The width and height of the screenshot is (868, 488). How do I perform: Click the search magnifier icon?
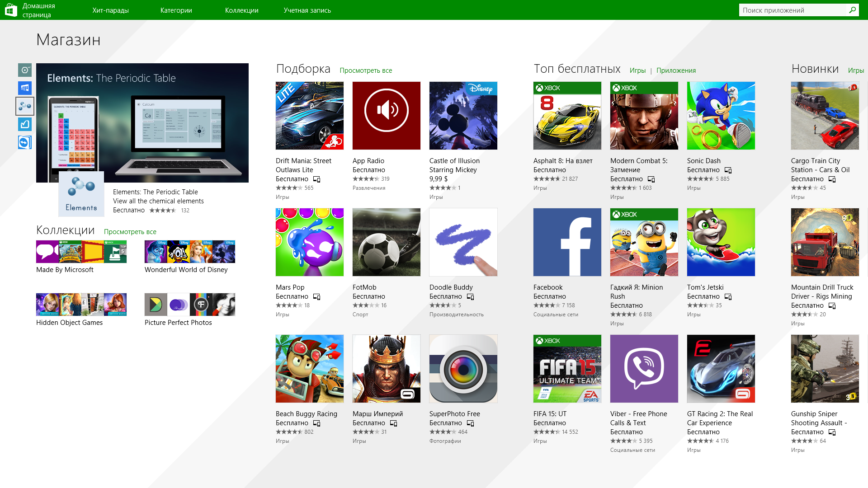pyautogui.click(x=852, y=10)
